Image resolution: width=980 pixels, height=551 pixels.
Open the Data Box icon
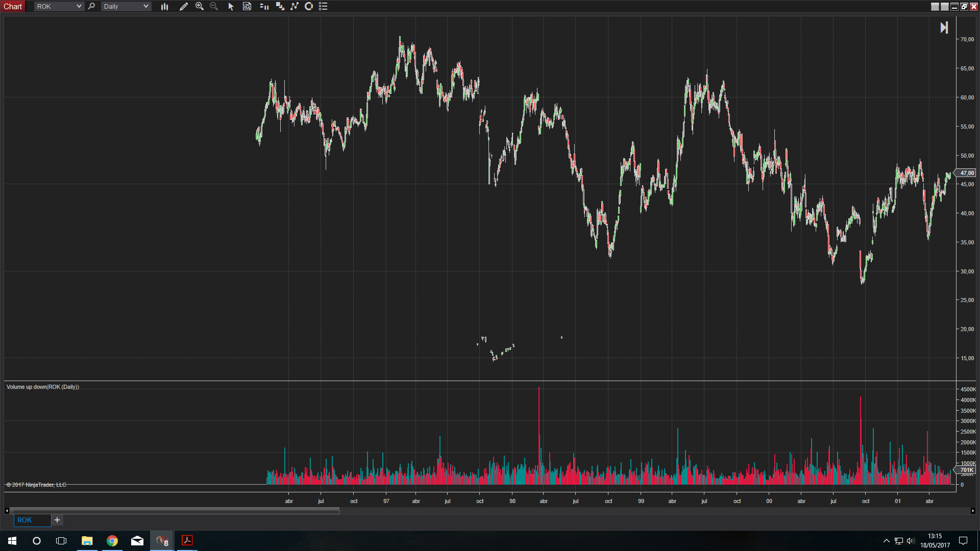(247, 7)
